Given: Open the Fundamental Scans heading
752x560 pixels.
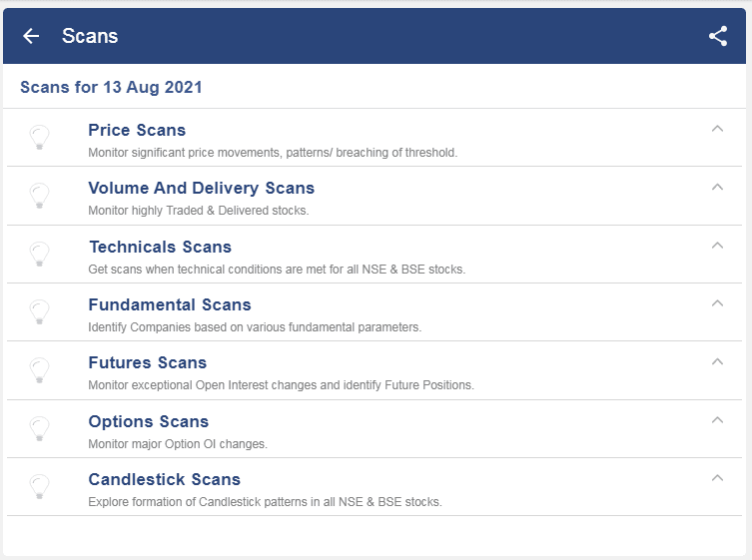Looking at the screenshot, I should [170, 304].
